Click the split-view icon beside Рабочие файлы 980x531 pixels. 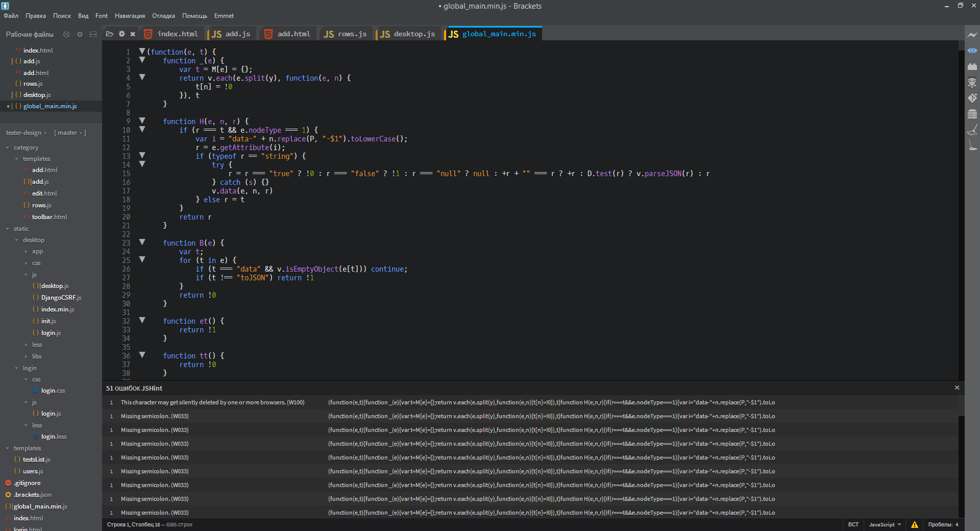point(93,34)
